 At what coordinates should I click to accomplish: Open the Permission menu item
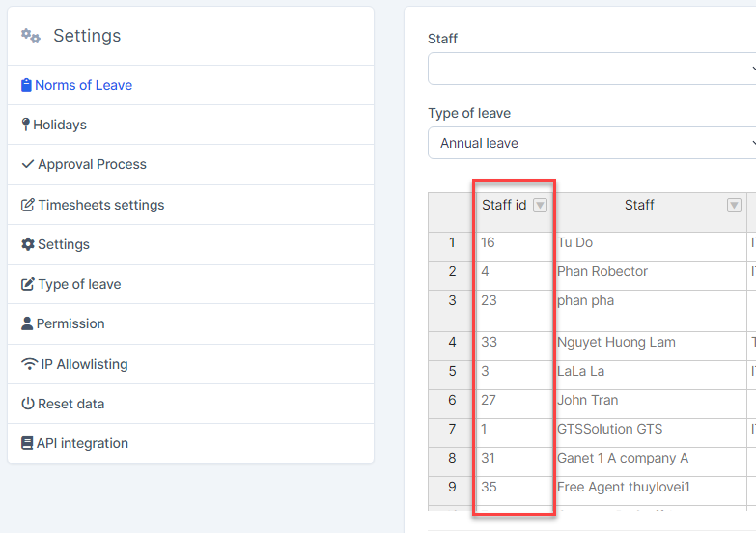point(70,323)
